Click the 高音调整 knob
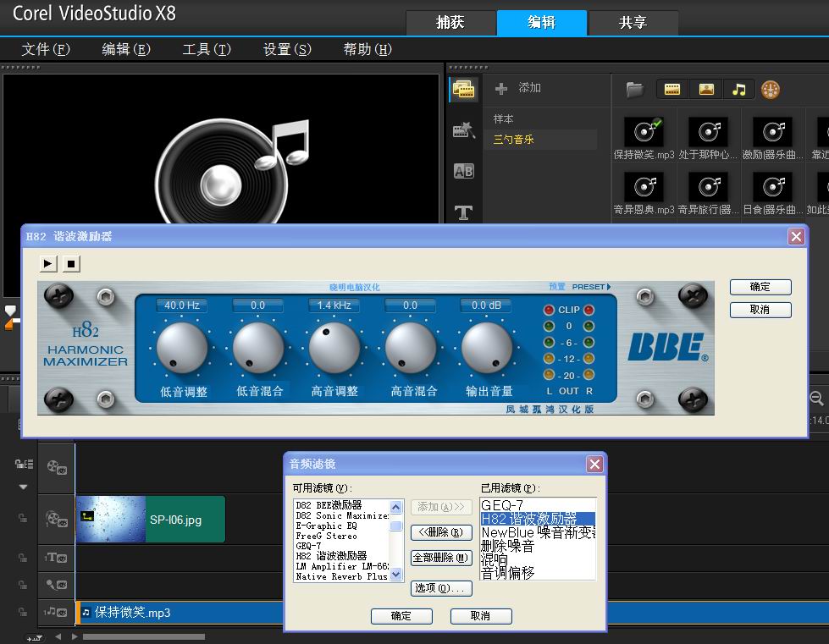The height and width of the screenshot is (644, 829). (334, 348)
